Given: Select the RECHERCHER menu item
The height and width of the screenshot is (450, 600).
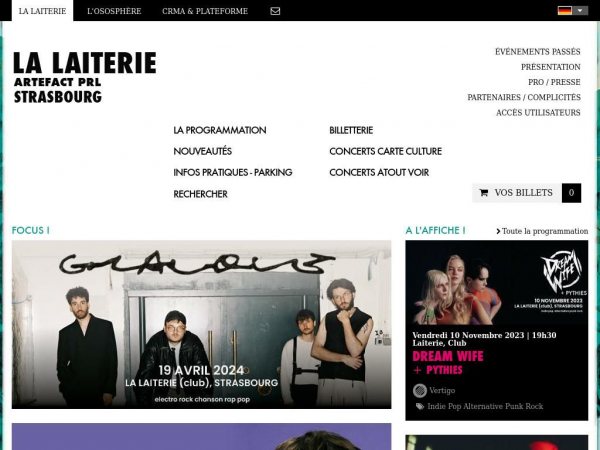Looking at the screenshot, I should point(201,194).
